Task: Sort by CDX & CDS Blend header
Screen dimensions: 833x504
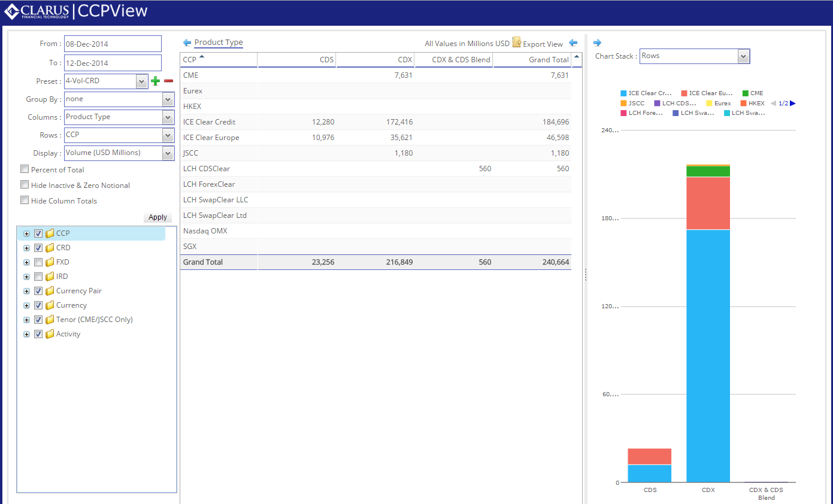Action: click(x=454, y=59)
